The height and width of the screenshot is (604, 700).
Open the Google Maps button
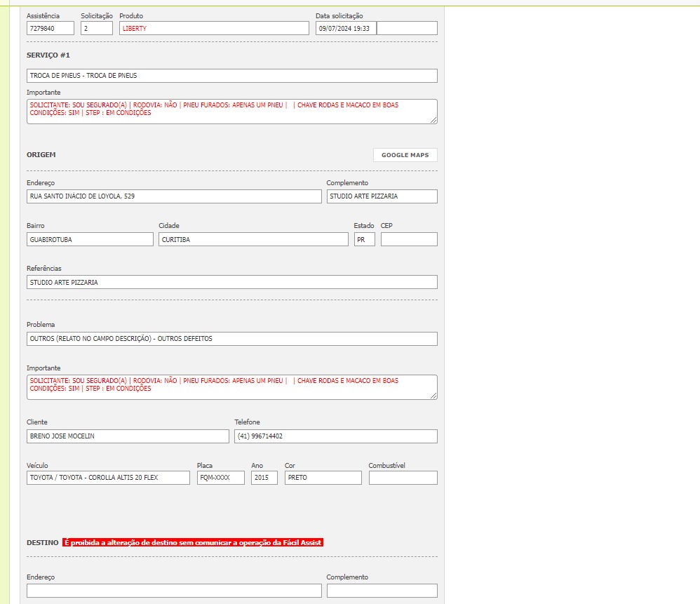click(405, 155)
